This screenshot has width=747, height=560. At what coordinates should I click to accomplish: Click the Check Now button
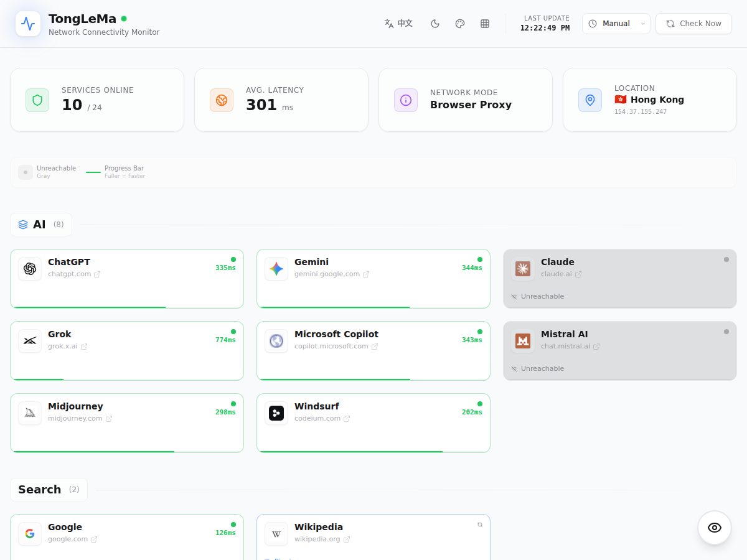click(x=693, y=24)
